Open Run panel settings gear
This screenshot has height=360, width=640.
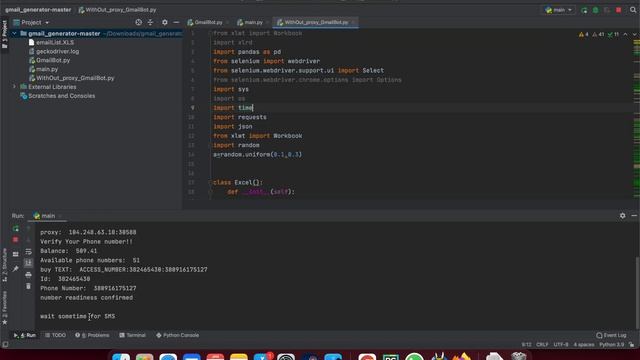622,216
